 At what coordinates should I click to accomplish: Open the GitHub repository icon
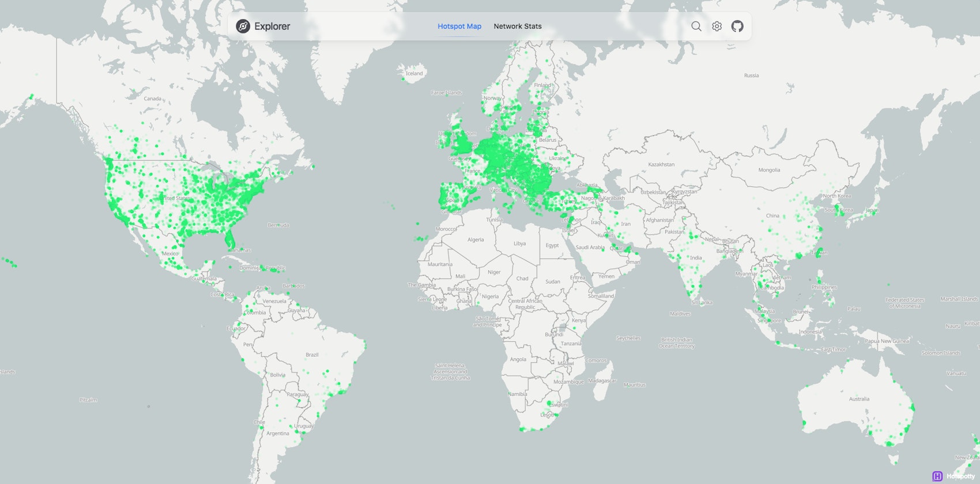(737, 26)
